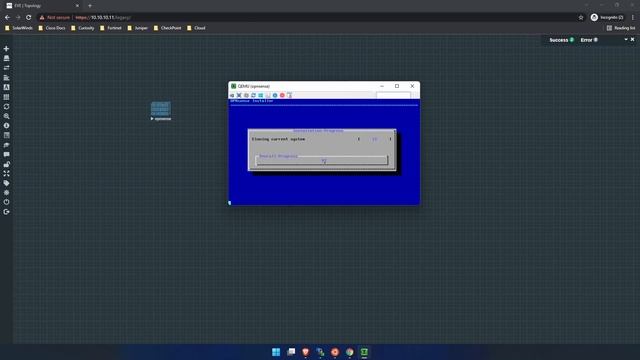Click the browser address bar URL
The width and height of the screenshot is (640, 360).
point(103,18)
